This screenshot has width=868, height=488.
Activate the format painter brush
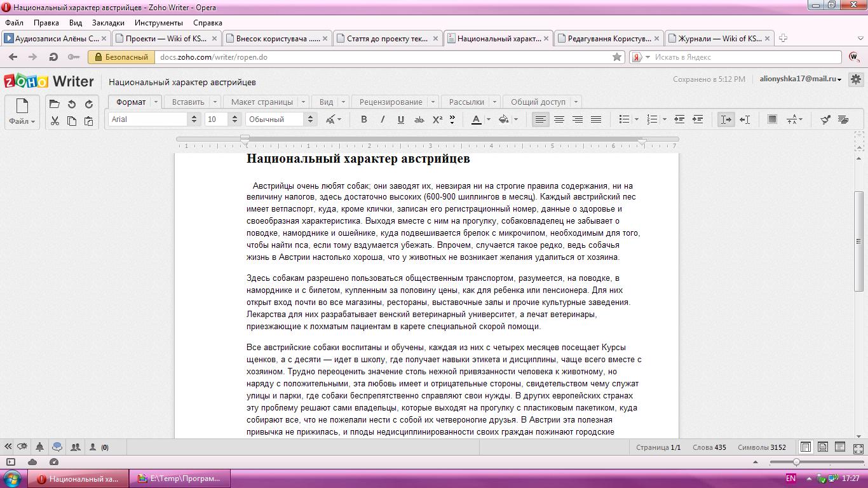(825, 119)
